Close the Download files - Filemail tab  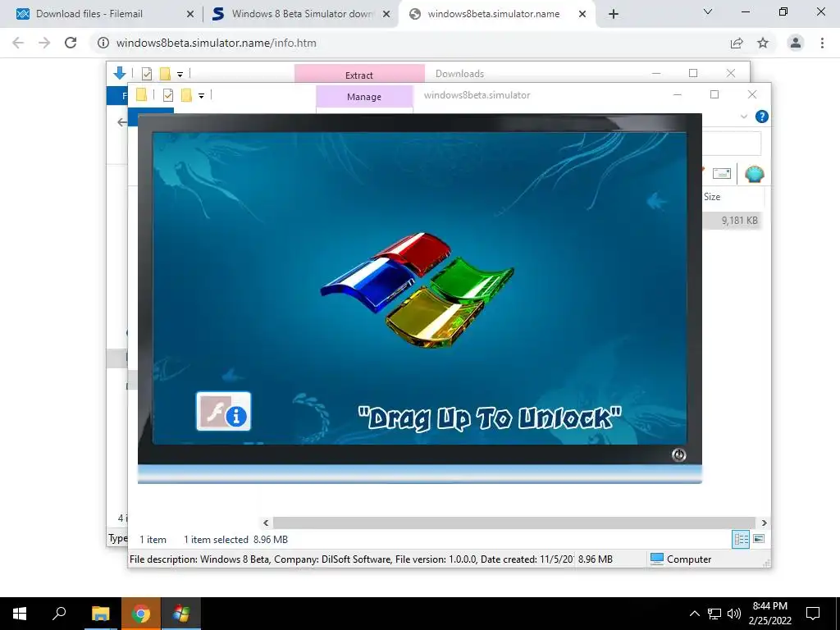pos(189,15)
